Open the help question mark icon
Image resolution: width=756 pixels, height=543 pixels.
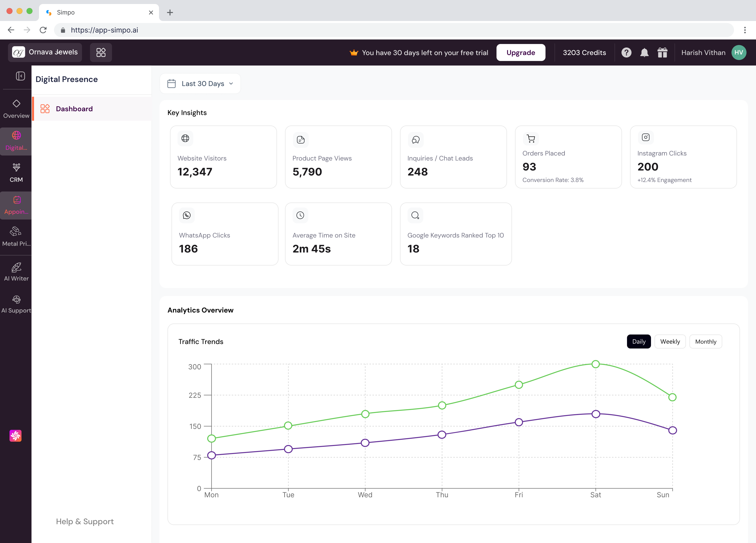(x=626, y=53)
